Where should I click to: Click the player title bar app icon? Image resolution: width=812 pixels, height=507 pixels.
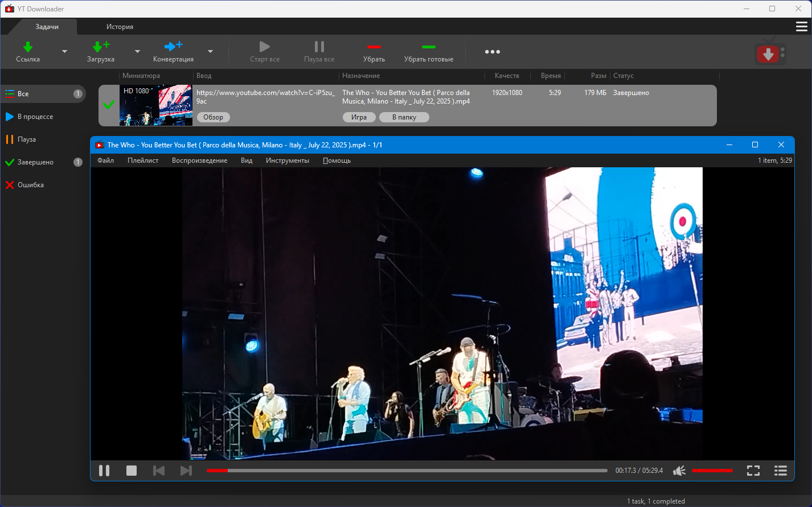100,145
